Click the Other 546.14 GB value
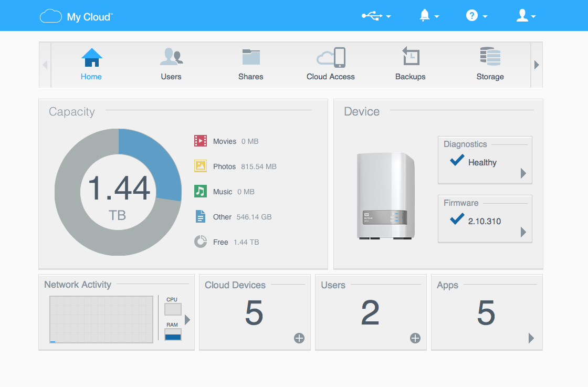This screenshot has width=588, height=387. pos(254,217)
